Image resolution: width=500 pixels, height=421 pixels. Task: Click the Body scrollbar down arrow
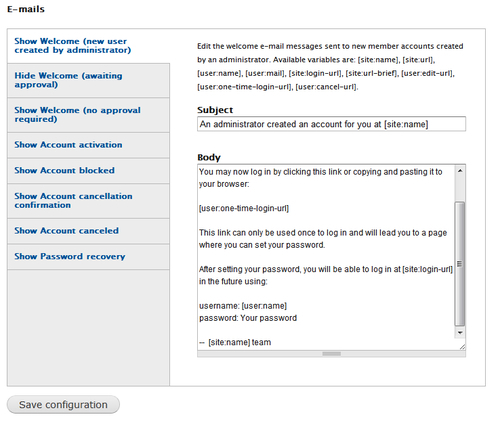(x=460, y=333)
